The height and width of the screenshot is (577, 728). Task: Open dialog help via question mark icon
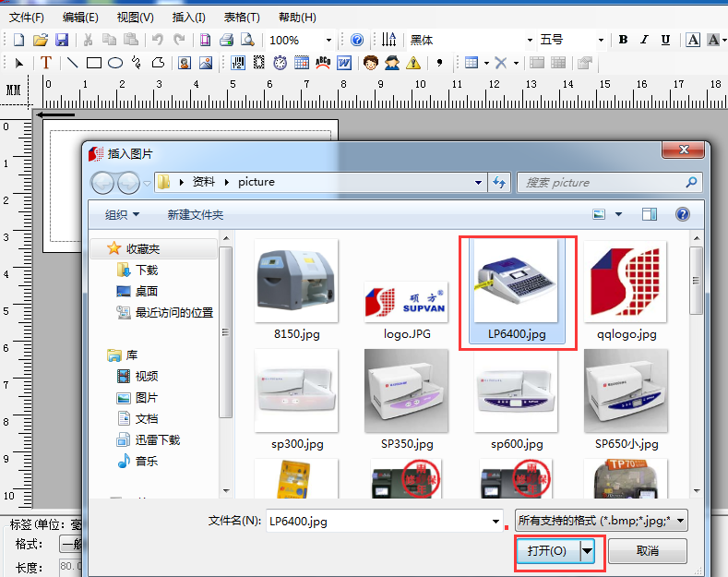coord(682,214)
